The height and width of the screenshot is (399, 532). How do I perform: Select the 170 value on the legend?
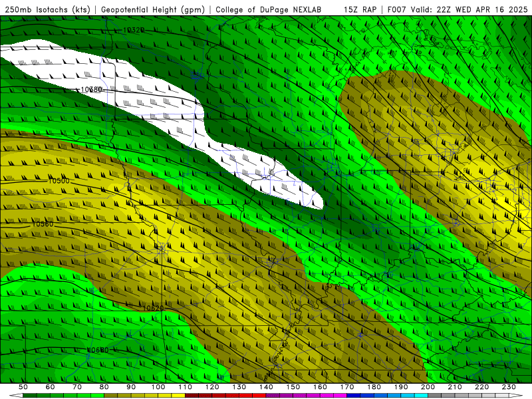click(x=347, y=387)
